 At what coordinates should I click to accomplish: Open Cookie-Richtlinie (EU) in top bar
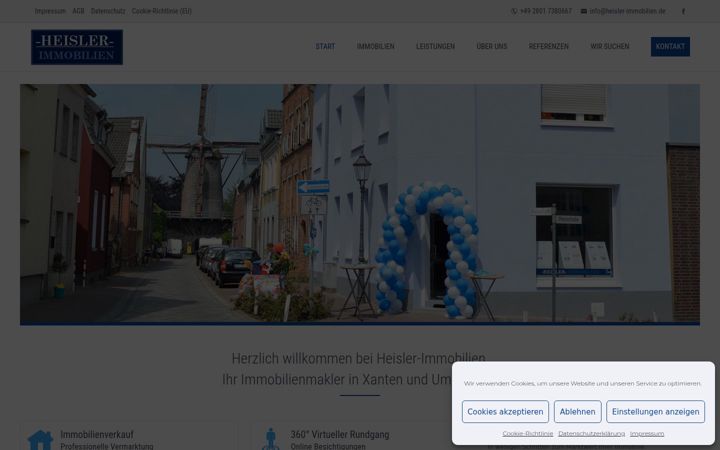point(162,11)
